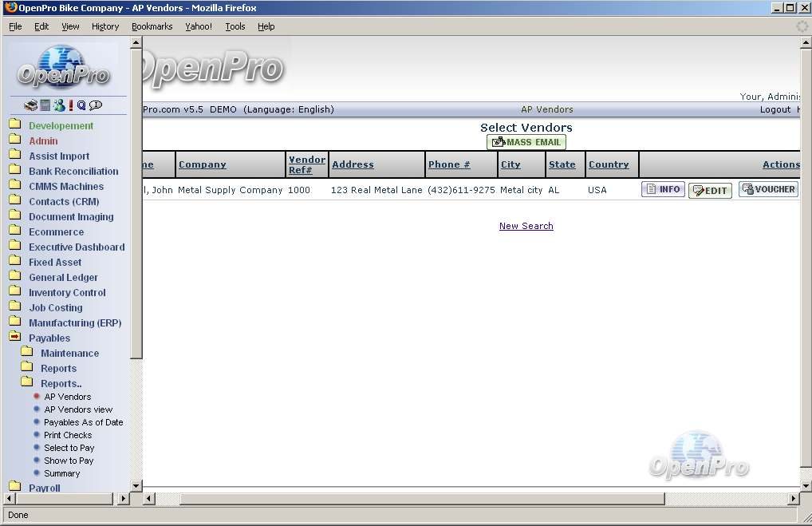
Task: Open the Payables folder icon
Action: [x=15, y=338]
